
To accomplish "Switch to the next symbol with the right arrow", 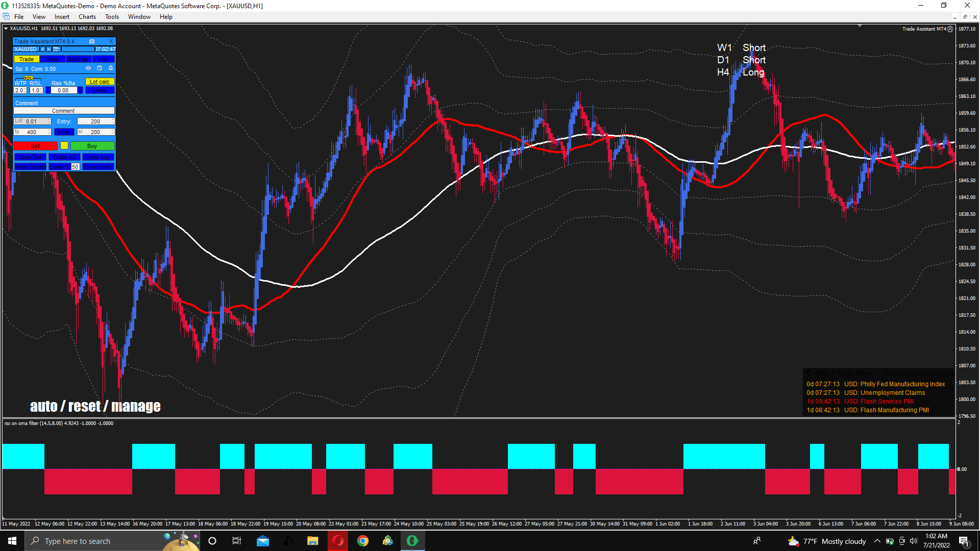I will 49,49.
